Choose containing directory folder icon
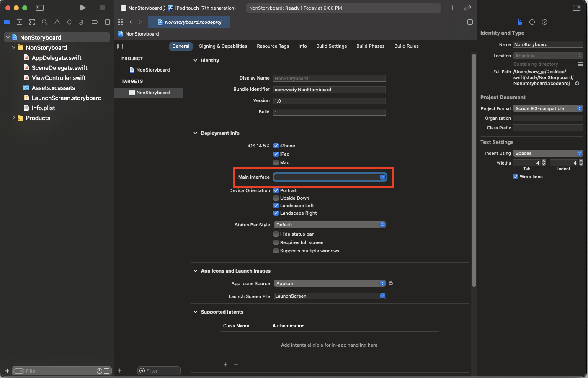 pyautogui.click(x=580, y=64)
